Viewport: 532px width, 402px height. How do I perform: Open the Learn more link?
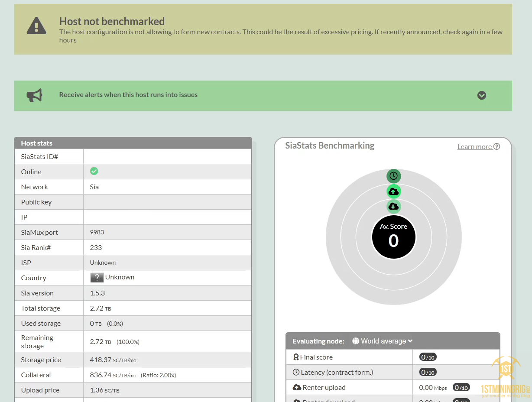479,146
